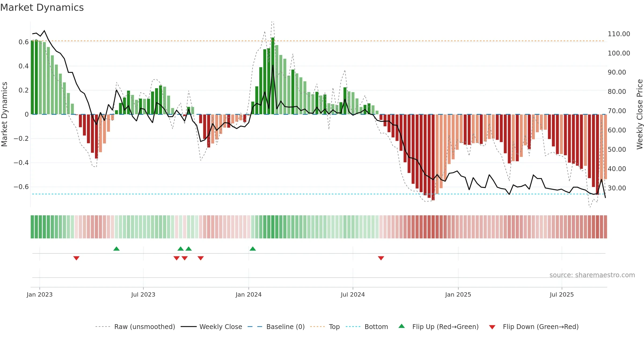Toggle the Raw (unsmoothed) legend entry
This screenshot has height=362, width=644.
pyautogui.click(x=135, y=327)
